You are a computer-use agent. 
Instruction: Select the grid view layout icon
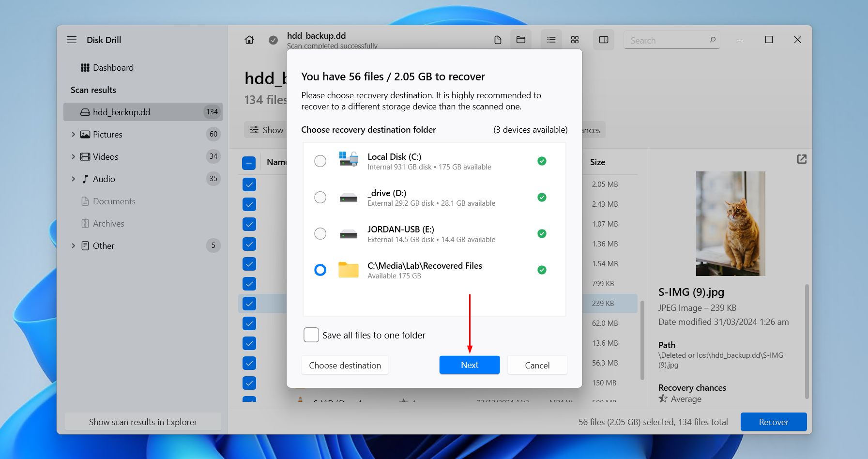(x=575, y=40)
